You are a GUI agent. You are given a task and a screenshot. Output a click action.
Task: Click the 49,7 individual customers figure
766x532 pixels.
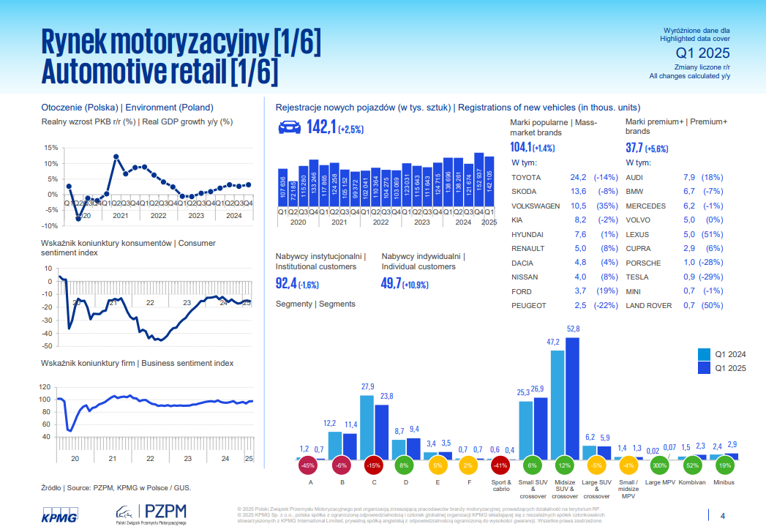click(391, 283)
